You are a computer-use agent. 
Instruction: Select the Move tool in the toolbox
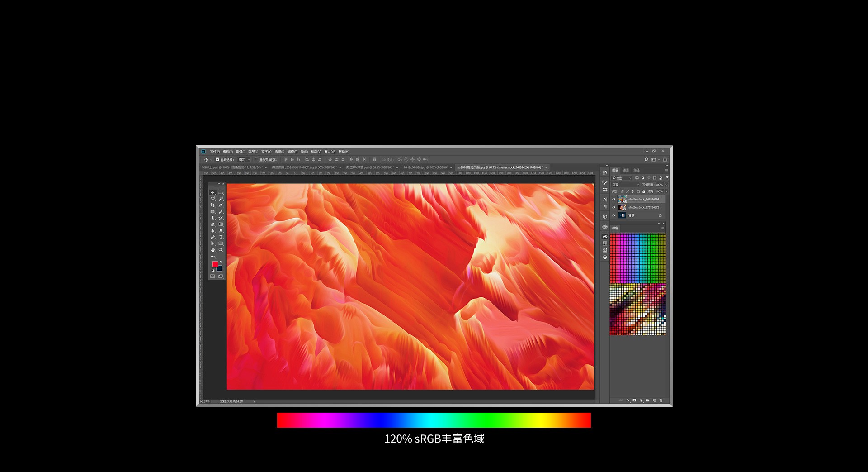click(x=212, y=192)
